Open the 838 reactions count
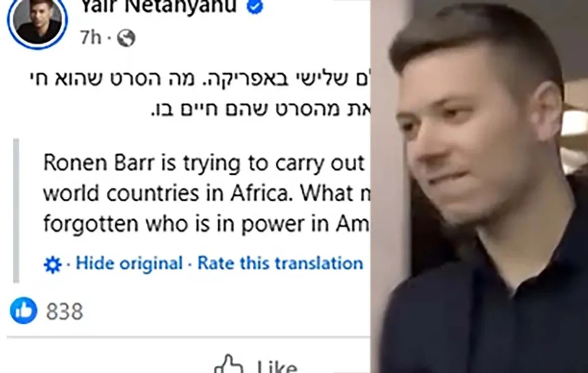This screenshot has height=373, width=588. (64, 311)
